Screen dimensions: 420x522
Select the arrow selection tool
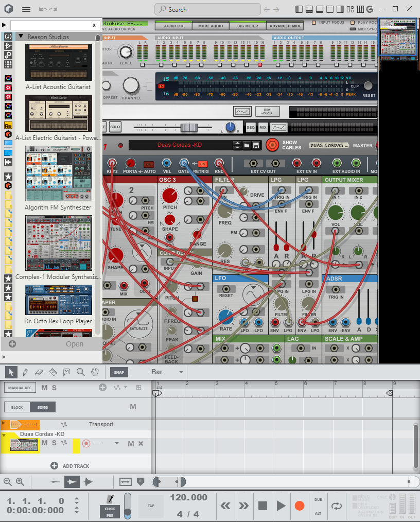(x=11, y=372)
